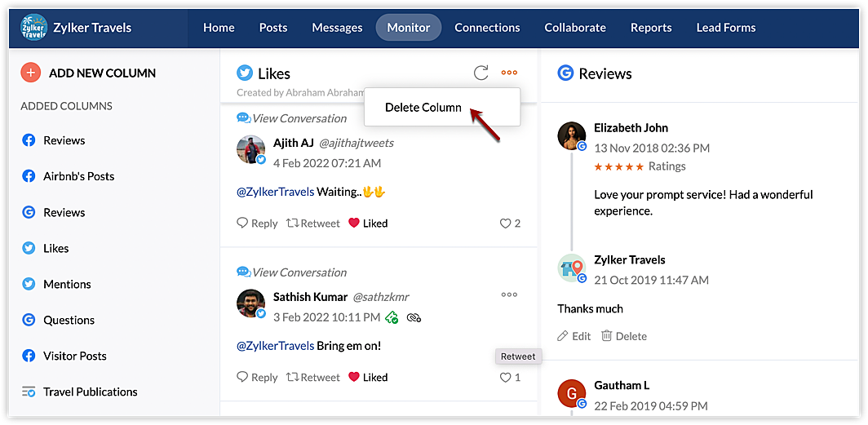Viewport: 868px width, 425px height.
Task: Open the Lead Forms tab
Action: (726, 27)
